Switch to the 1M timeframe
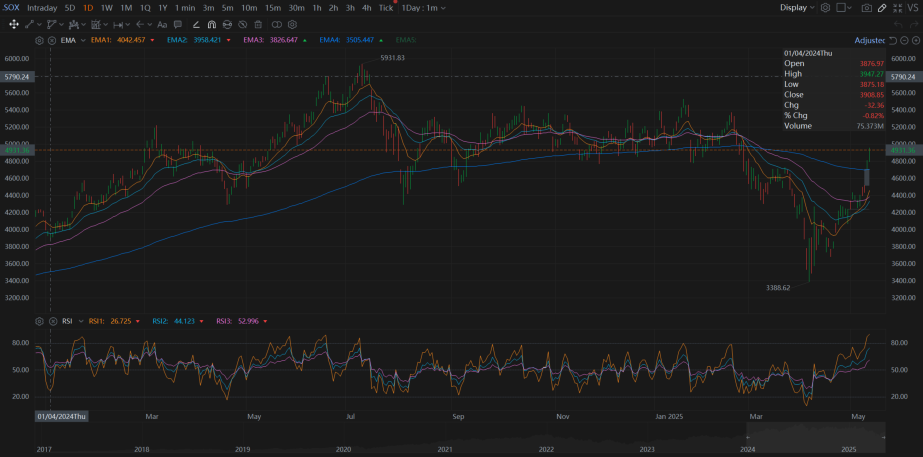The height and width of the screenshot is (457, 923). point(126,8)
